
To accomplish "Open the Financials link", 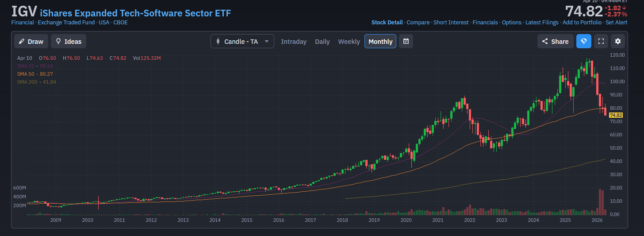I will [485, 23].
